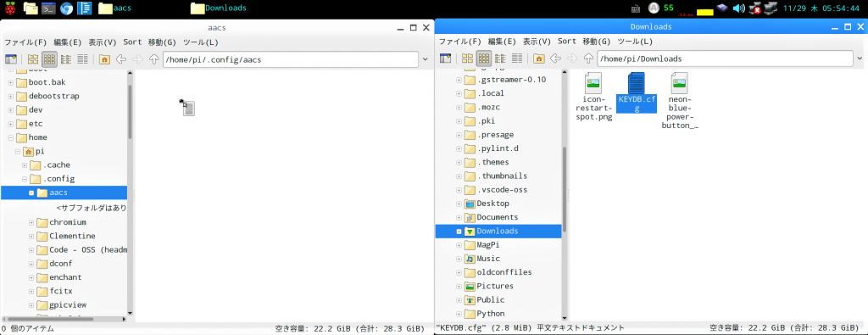Viewport: 868px width, 335px height.
Task: Select the KEYDB.cfg file icon
Action: click(636, 83)
